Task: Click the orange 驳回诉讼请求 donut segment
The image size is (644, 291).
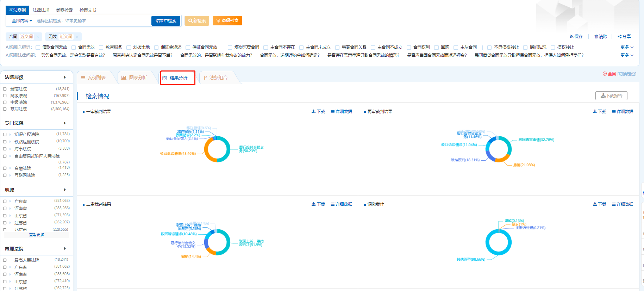Action: click(x=208, y=154)
